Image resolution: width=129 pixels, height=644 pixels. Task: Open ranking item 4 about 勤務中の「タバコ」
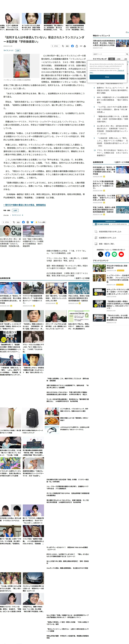112,90
